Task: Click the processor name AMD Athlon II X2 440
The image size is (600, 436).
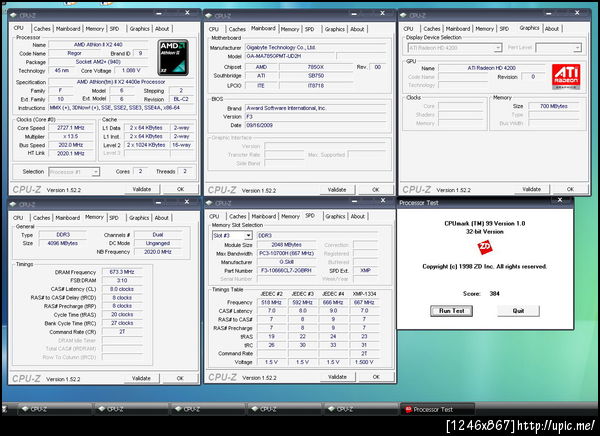Action: coord(98,45)
